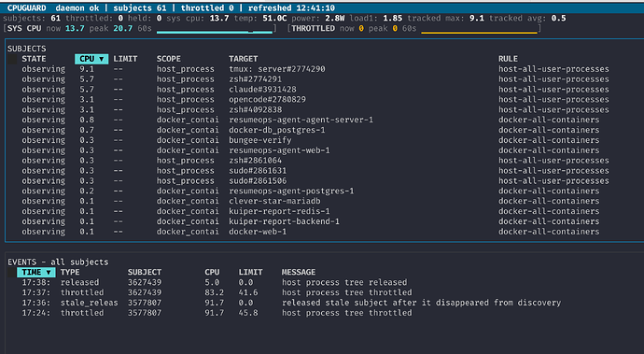Click the tracked avg: 0.5 stat

coord(527,18)
